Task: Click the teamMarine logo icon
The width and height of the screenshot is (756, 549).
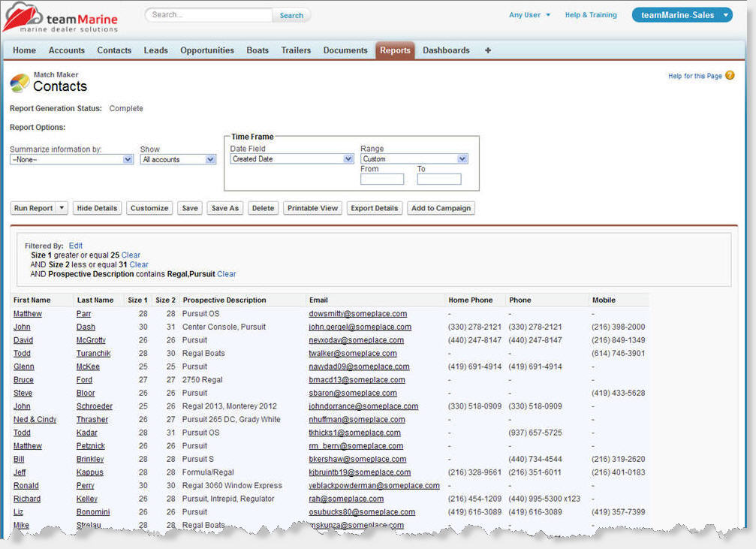Action: (x=20, y=17)
